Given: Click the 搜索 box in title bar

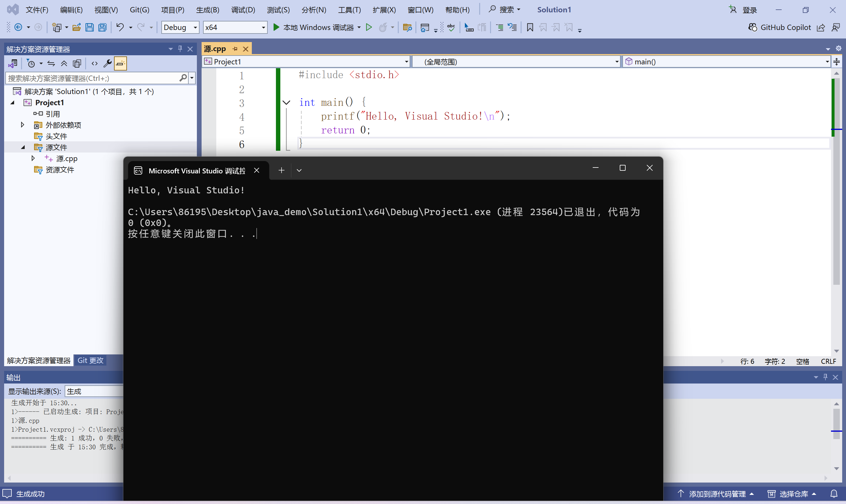Looking at the screenshot, I should click(x=504, y=9).
